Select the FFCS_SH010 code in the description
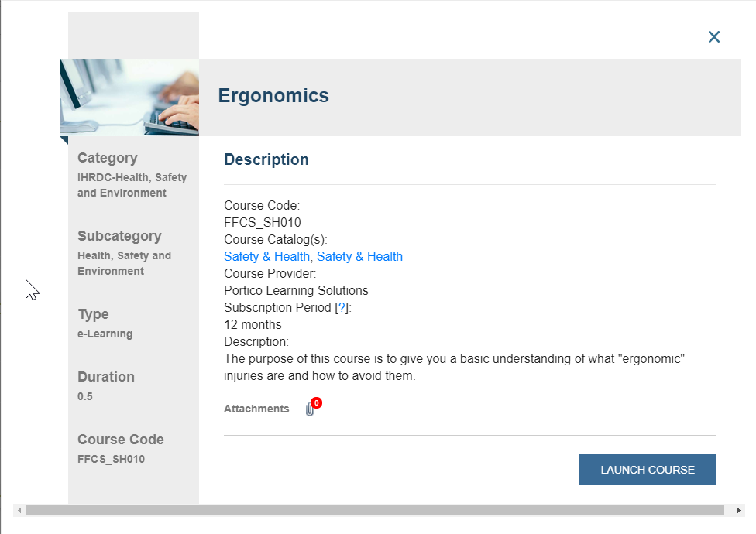756x534 pixels. point(263,222)
